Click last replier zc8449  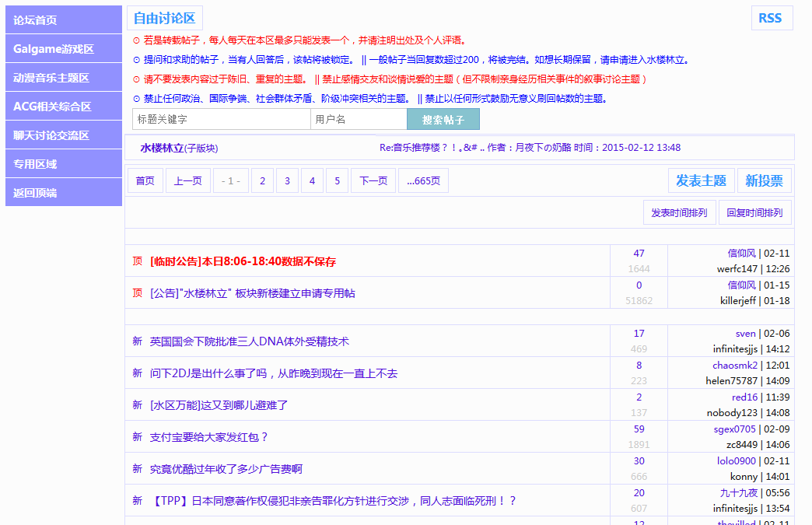tap(742, 445)
